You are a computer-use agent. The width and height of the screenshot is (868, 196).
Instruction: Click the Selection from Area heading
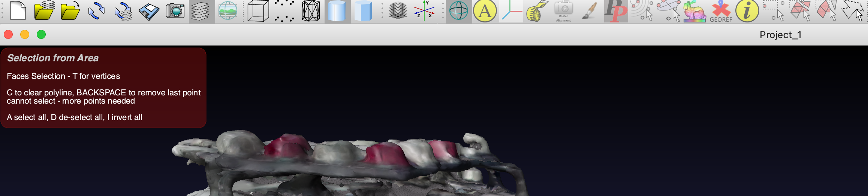pos(53,58)
